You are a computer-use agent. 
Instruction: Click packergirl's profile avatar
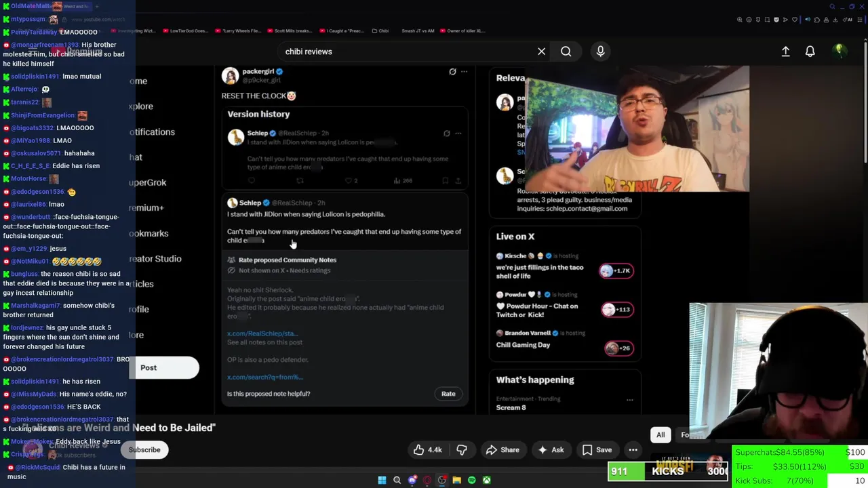231,75
